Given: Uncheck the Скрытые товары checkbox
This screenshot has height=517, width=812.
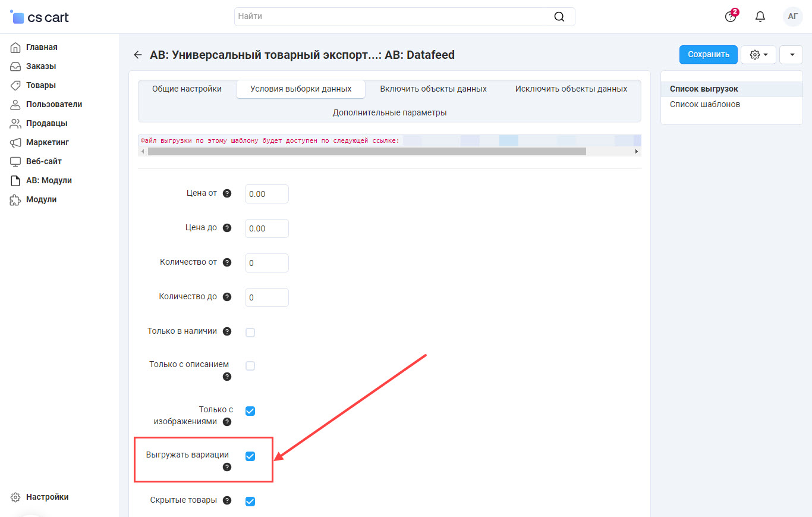Looking at the screenshot, I should click(x=250, y=501).
